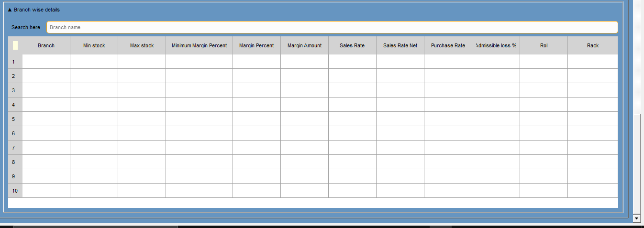The height and width of the screenshot is (228, 644).
Task: Click the Branch cell in row 1
Action: pos(46,62)
